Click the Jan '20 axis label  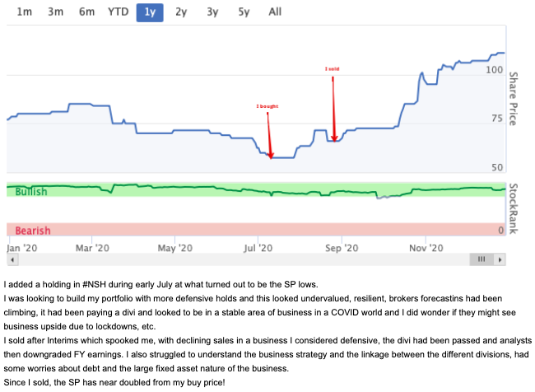pyautogui.click(x=22, y=248)
